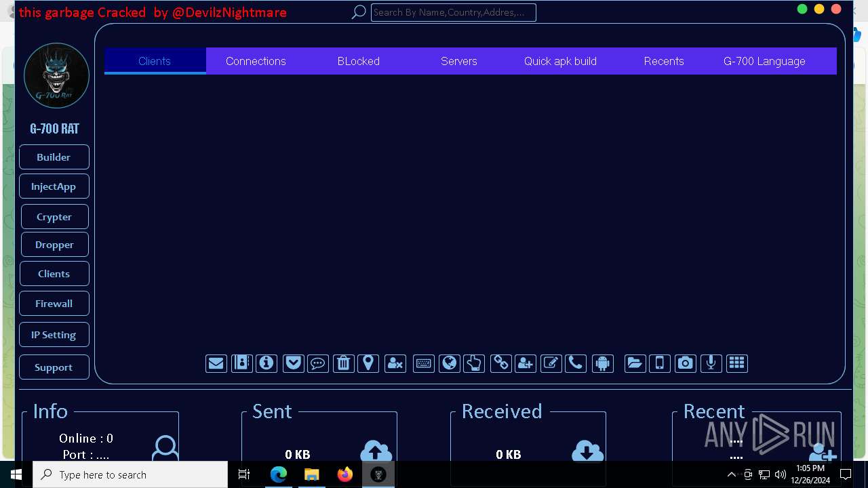868x488 pixels.
Task: Click the Clients sidebar button
Action: pos(54,274)
